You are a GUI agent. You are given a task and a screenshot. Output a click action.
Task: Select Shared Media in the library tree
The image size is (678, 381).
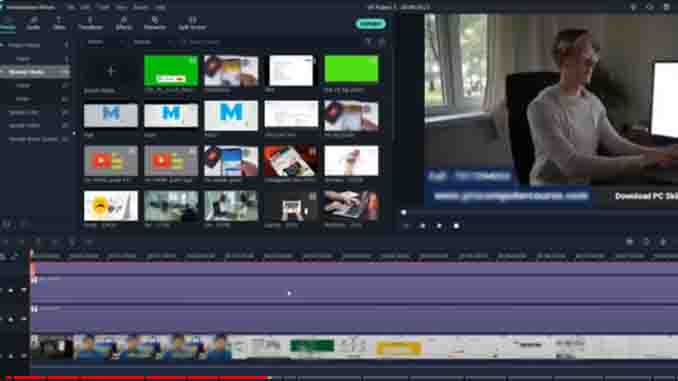point(35,72)
